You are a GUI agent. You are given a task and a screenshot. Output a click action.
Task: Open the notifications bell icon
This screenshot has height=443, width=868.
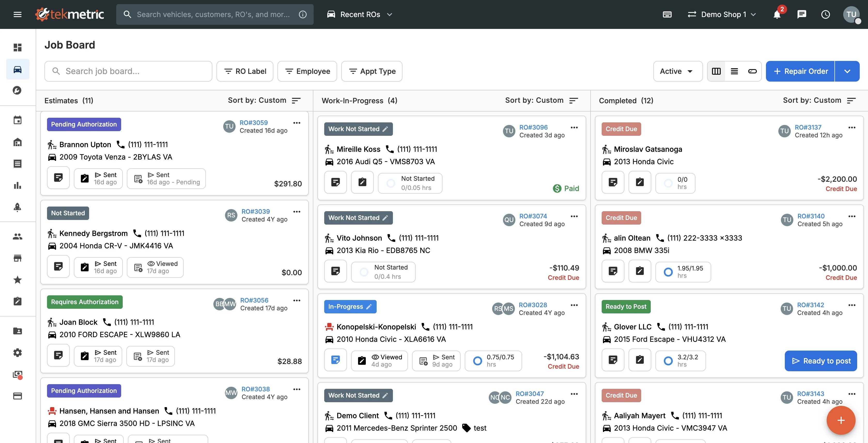[x=777, y=14]
